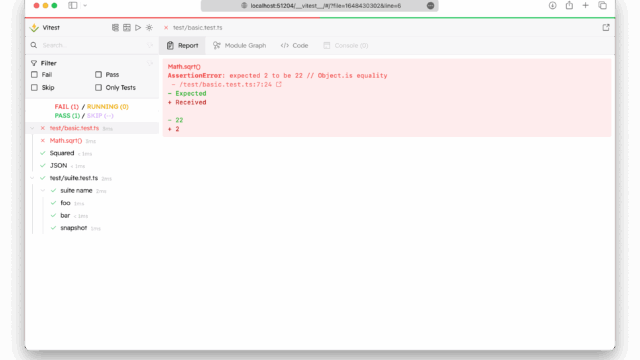Click the PASS (1) status text
640x360 pixels.
tap(67, 116)
